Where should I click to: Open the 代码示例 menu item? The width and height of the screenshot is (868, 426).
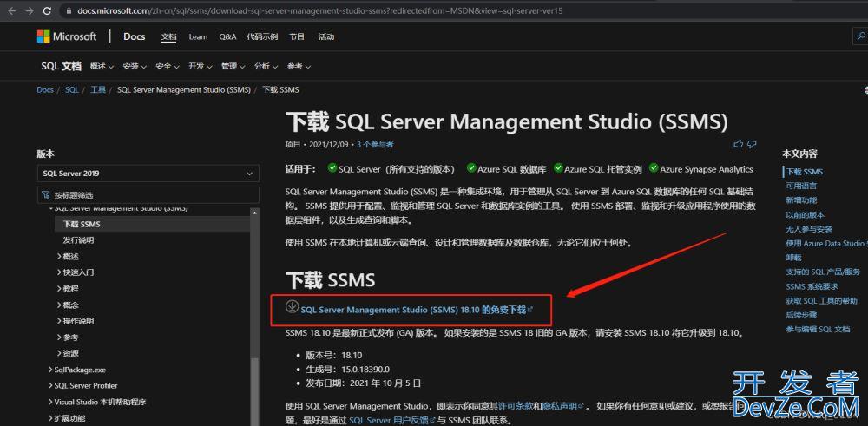pyautogui.click(x=262, y=37)
